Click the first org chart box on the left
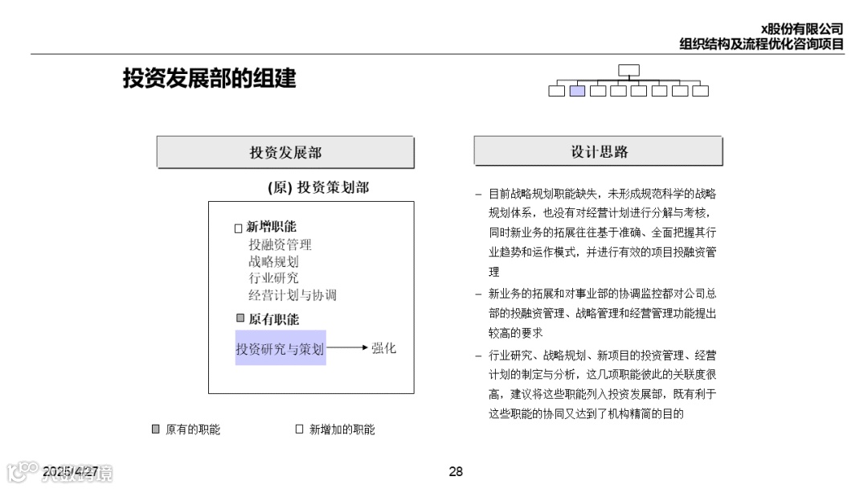868x489 pixels. pyautogui.click(x=556, y=91)
